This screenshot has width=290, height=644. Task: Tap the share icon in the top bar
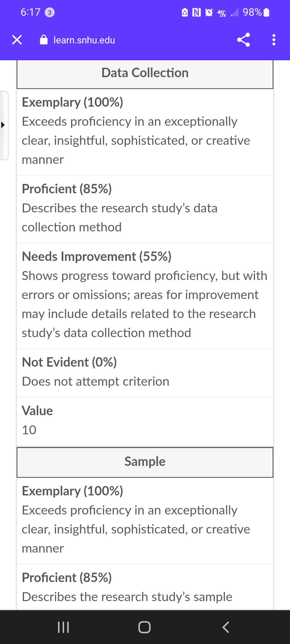(x=244, y=40)
